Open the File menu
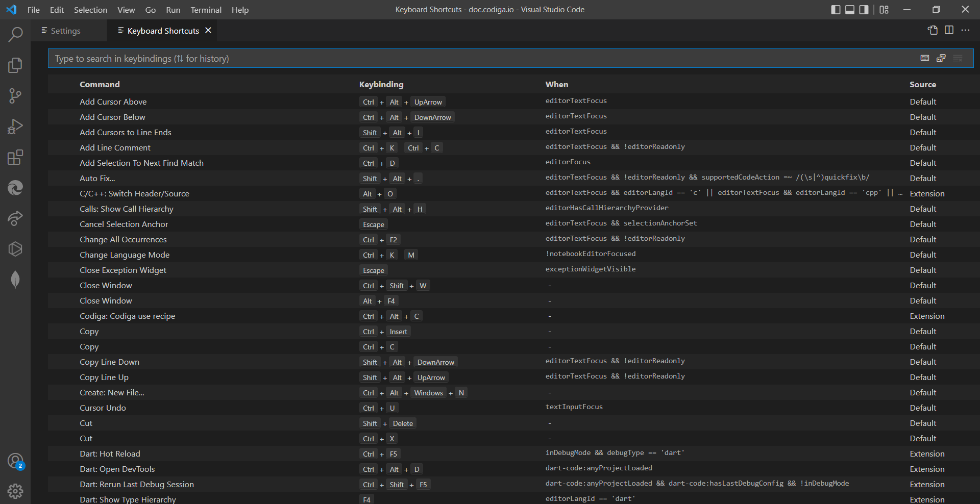This screenshot has height=504, width=980. pyautogui.click(x=34, y=10)
